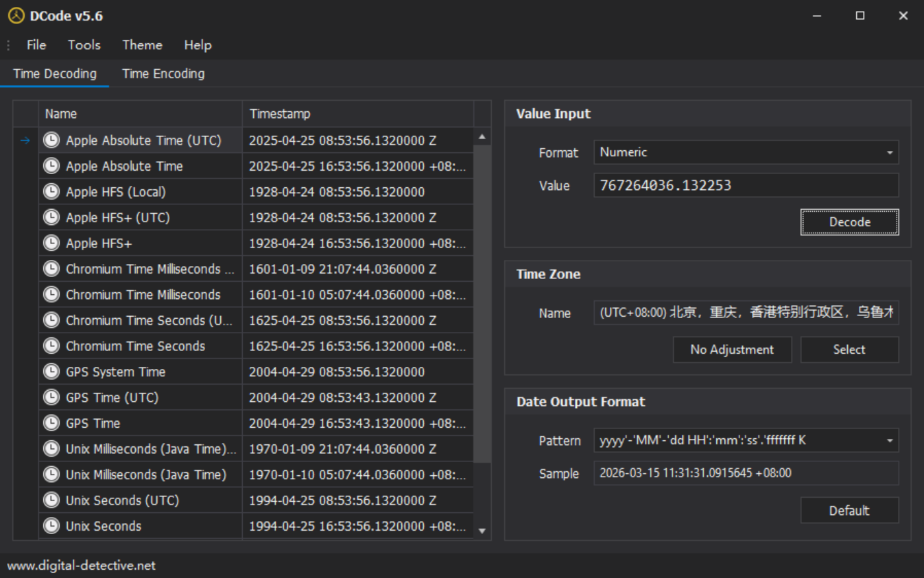Open the Tools menu
The width and height of the screenshot is (924, 578).
(x=84, y=45)
